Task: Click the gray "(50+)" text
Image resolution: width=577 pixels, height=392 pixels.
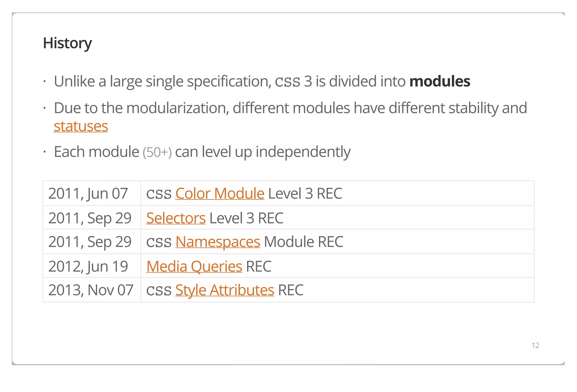Action: [x=157, y=152]
